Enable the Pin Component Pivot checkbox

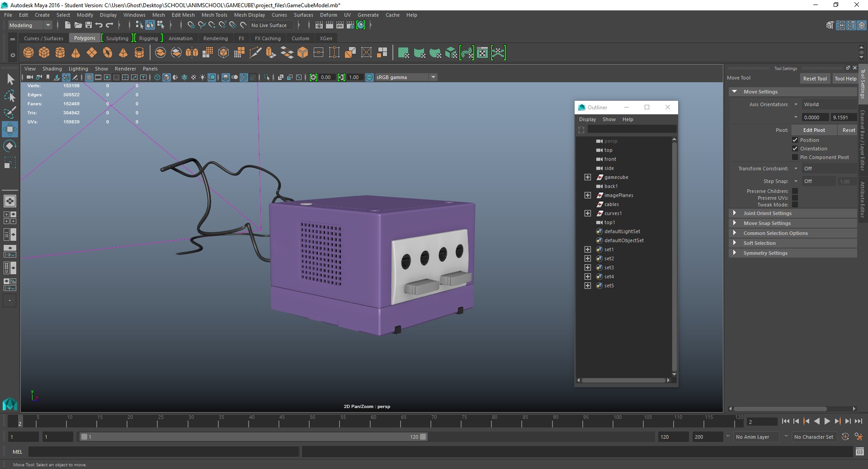click(795, 157)
